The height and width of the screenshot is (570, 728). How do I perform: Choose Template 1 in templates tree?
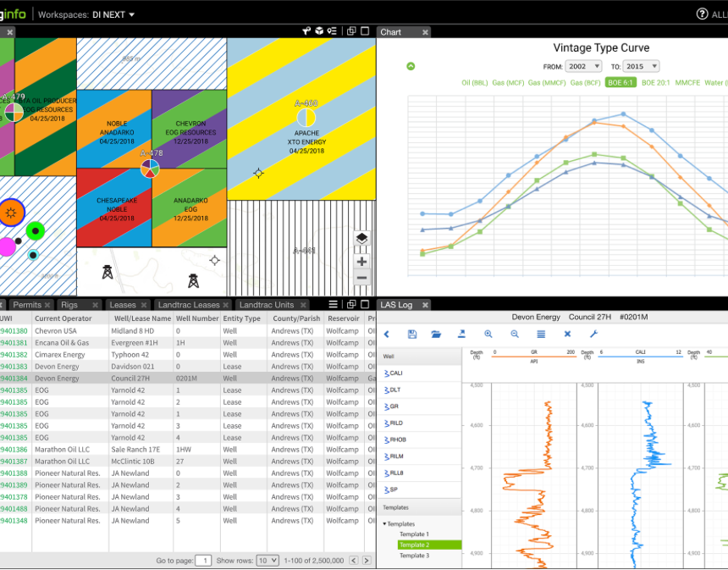414,534
